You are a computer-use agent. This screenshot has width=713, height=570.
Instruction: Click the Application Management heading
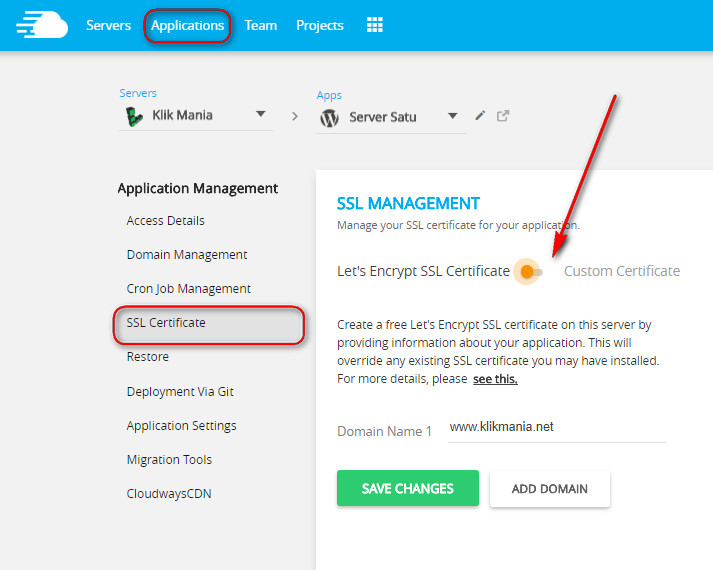[x=198, y=188]
